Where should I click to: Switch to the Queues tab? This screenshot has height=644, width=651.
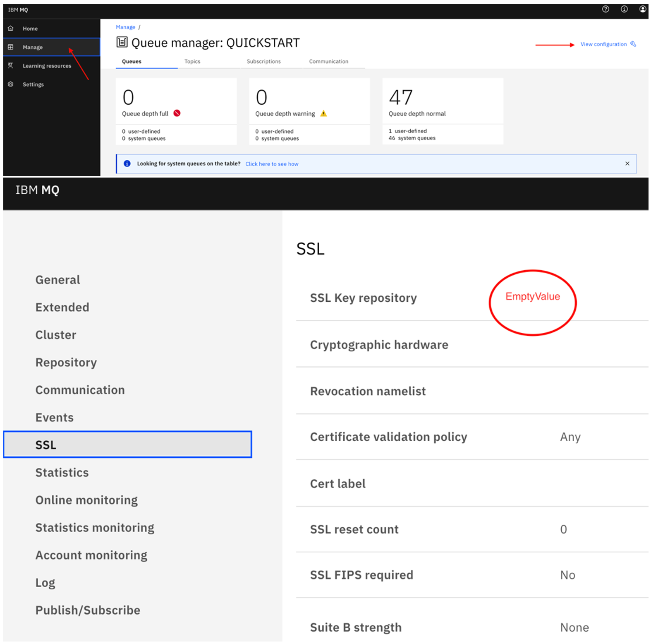pos(147,61)
